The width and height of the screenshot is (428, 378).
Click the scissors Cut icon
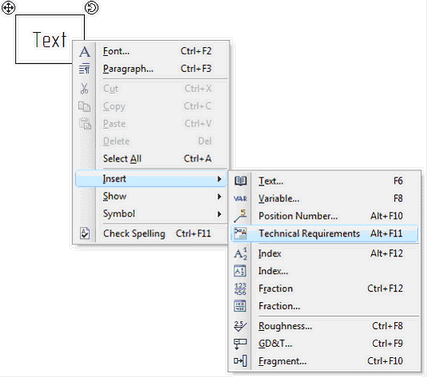tap(84, 89)
